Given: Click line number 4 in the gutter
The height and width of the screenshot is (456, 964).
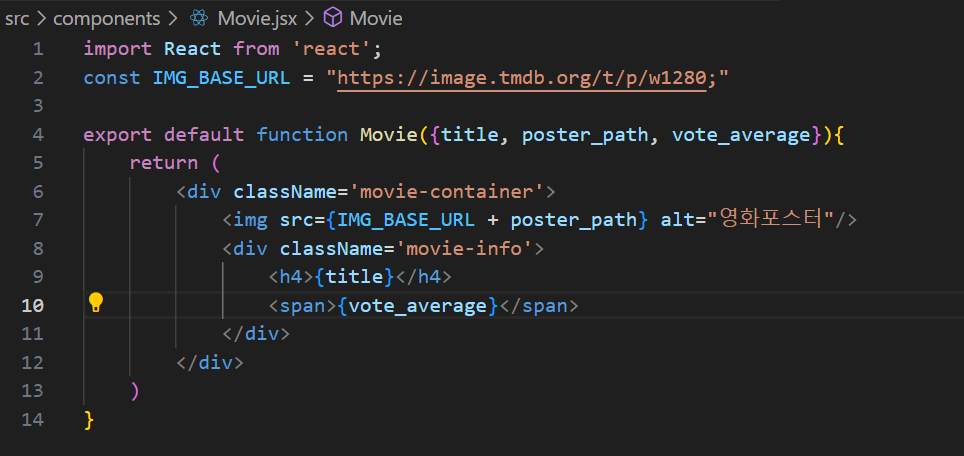Looking at the screenshot, I should tap(38, 135).
